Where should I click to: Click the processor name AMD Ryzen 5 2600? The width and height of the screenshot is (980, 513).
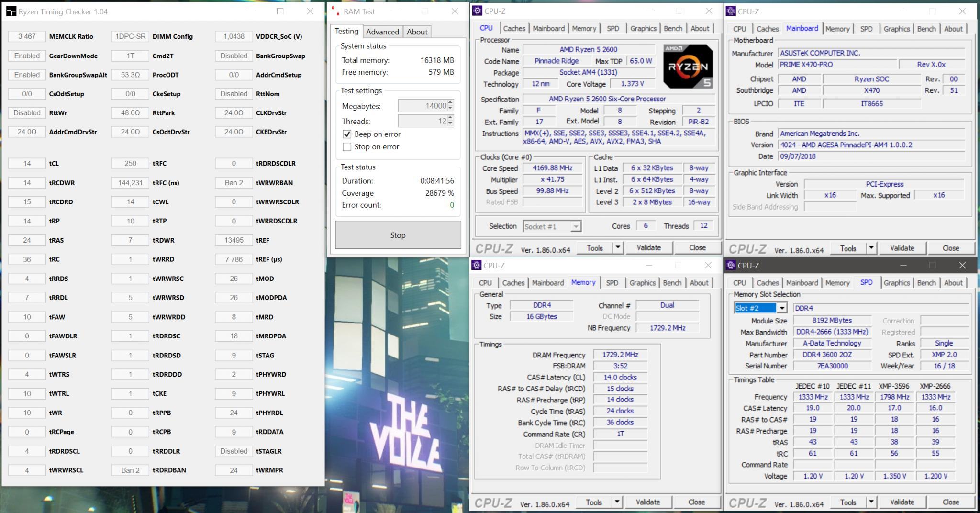point(589,49)
